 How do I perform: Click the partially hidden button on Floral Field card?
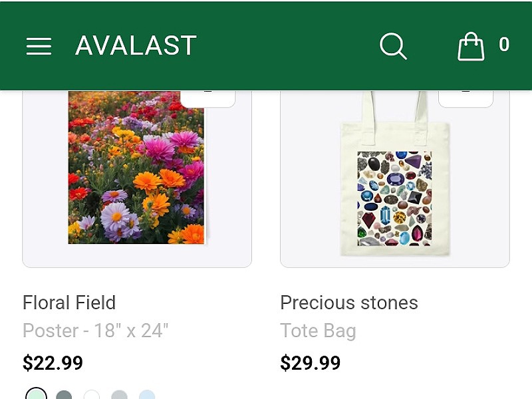coord(207,98)
